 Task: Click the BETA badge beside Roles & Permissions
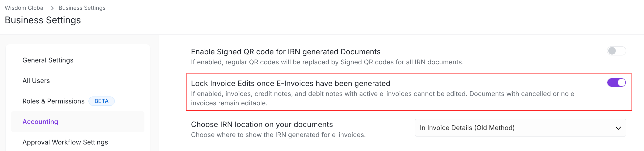(x=101, y=101)
